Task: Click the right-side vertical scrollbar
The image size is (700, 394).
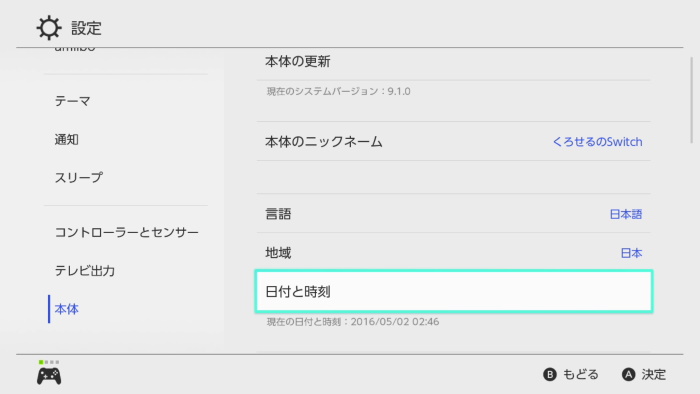Action: pos(692,100)
